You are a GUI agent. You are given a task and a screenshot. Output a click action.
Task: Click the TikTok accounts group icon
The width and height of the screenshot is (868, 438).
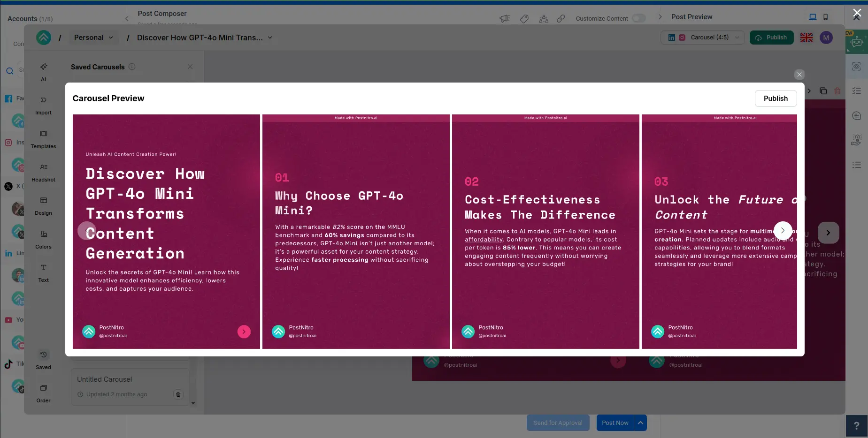click(8, 364)
